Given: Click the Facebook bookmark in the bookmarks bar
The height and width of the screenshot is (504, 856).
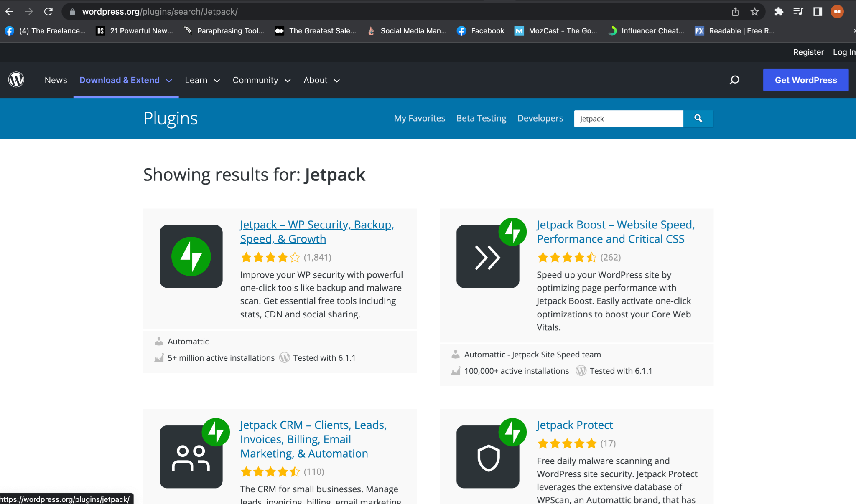Looking at the screenshot, I should [x=480, y=30].
